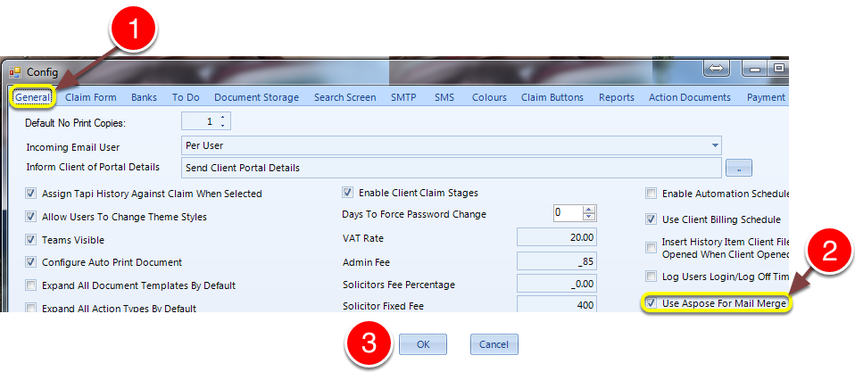Viewport: 855px width, 380px height.
Task: Uncheck Allow Users To Change Theme Styles
Action: 31,217
